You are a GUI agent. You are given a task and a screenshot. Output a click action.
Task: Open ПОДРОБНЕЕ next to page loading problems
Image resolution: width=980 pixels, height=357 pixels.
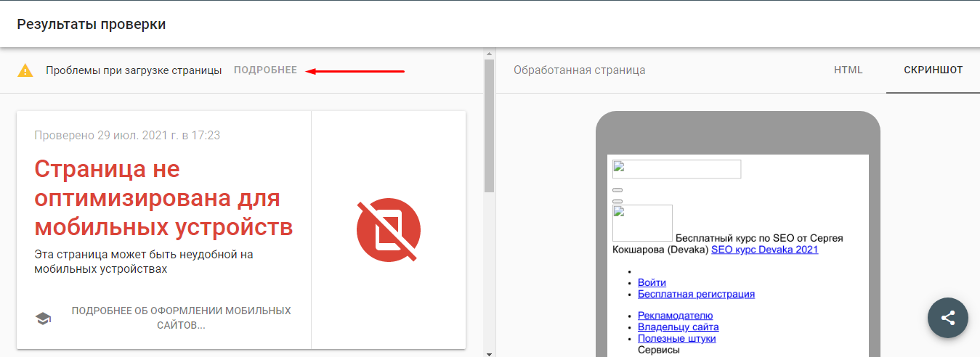click(x=265, y=70)
